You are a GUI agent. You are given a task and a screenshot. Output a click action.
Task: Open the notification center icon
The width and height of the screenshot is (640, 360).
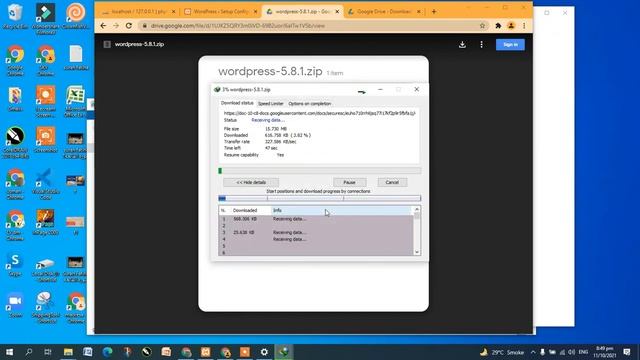pyautogui.click(x=627, y=352)
